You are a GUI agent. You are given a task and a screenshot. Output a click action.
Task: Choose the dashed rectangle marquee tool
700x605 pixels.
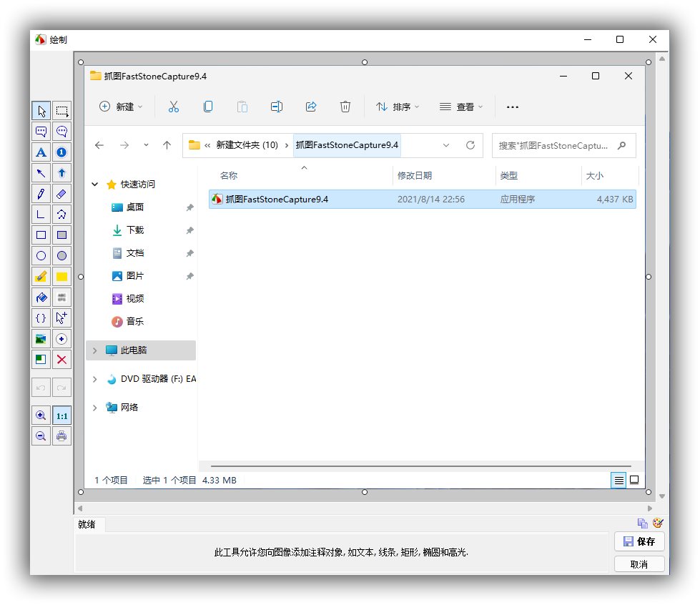[x=61, y=111]
